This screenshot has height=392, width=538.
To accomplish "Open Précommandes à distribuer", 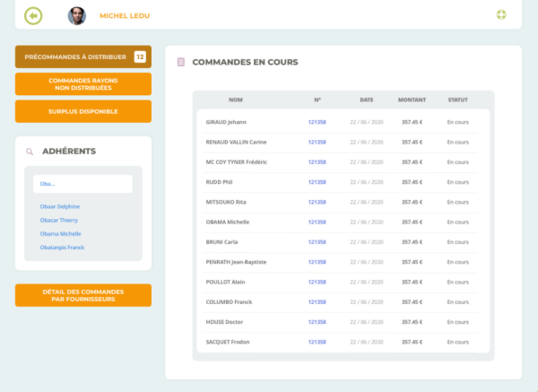I will [83, 57].
